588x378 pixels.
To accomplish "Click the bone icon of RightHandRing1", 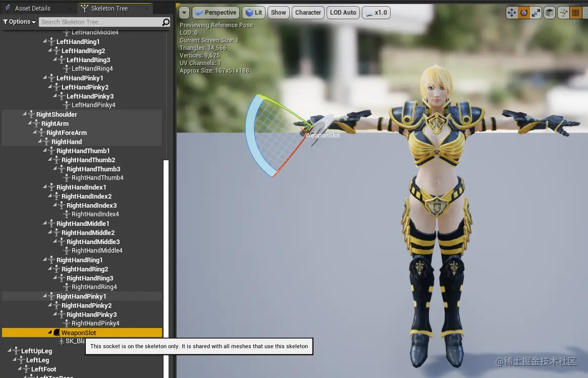I will pyautogui.click(x=52, y=260).
